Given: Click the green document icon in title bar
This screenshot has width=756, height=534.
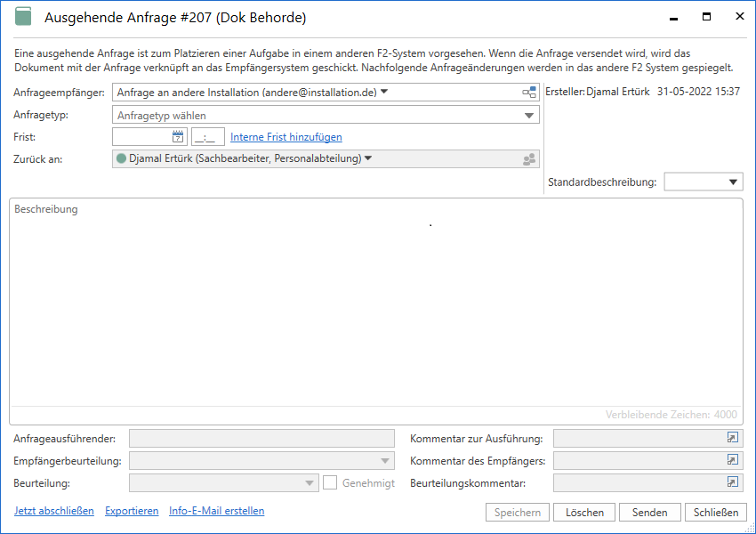Looking at the screenshot, I should [x=23, y=18].
